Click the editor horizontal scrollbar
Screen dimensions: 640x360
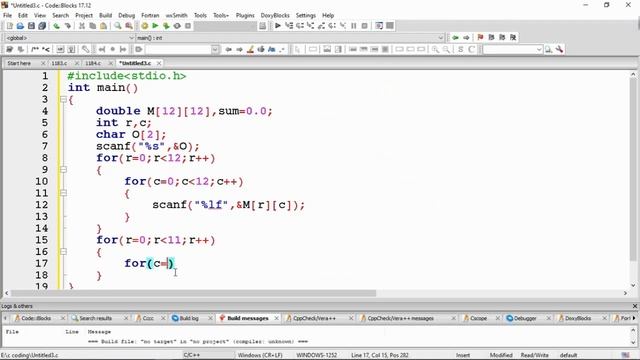pos(193,293)
